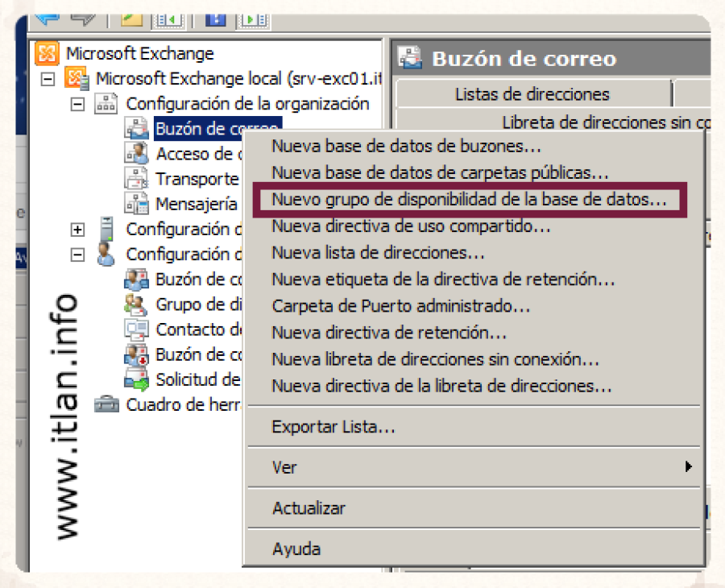Open the Ver submenu arrow
This screenshot has width=725, height=588.
(688, 466)
